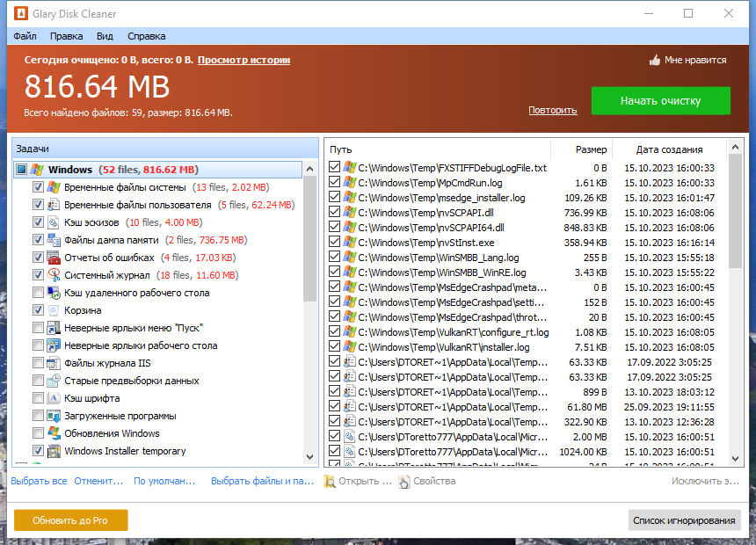Click the Загруженные программы icon
The width and height of the screenshot is (756, 545).
tap(54, 416)
